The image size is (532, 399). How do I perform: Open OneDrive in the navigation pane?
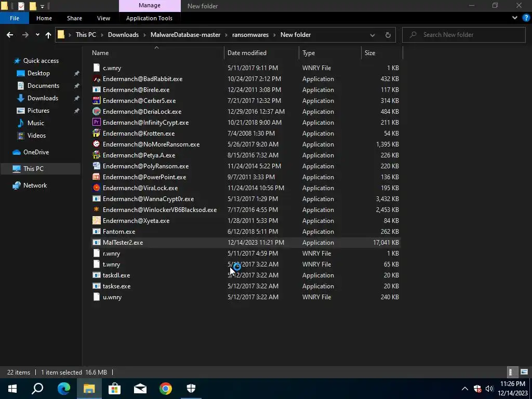click(36, 152)
